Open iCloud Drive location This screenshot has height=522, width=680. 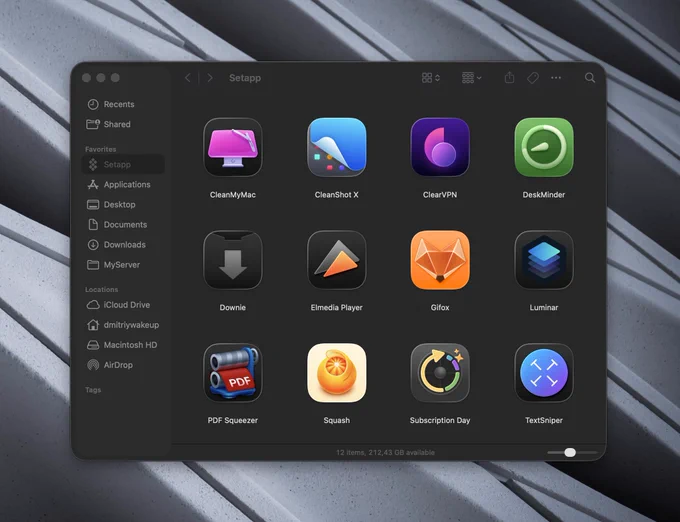coord(123,305)
